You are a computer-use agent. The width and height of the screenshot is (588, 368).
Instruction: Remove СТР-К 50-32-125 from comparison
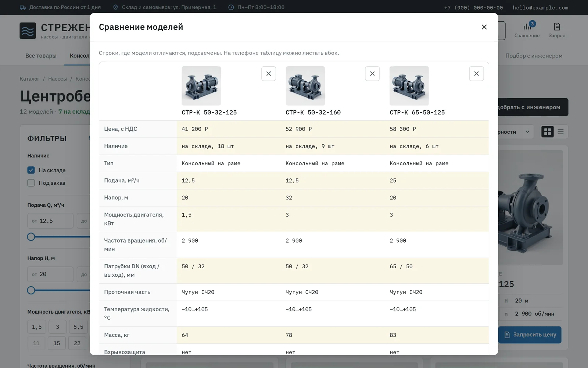tap(269, 74)
